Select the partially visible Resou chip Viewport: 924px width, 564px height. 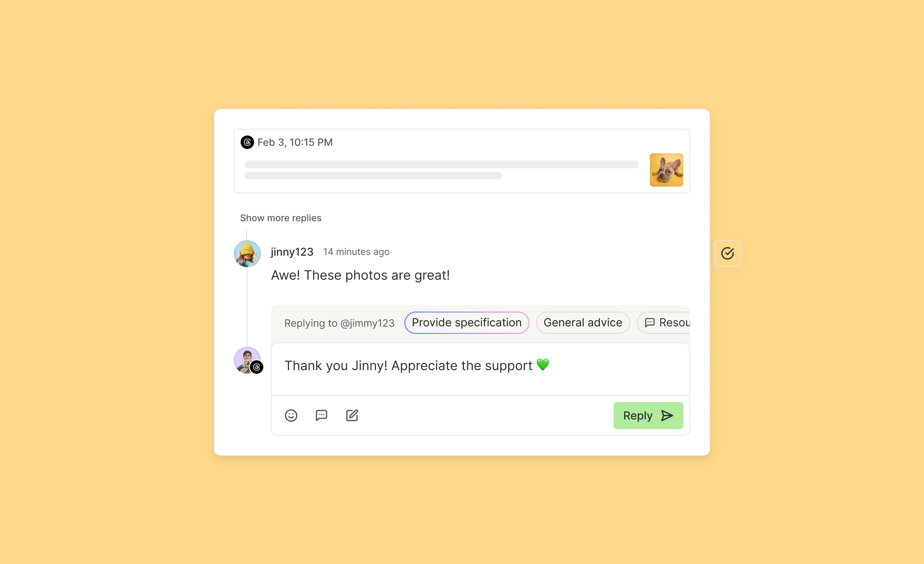pyautogui.click(x=663, y=323)
